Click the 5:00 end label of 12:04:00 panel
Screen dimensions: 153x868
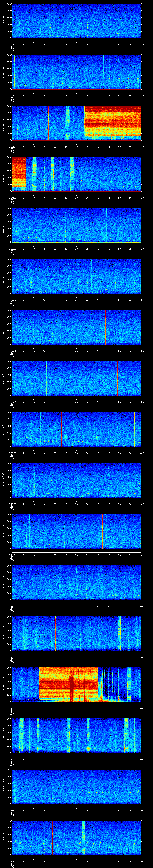point(141,197)
